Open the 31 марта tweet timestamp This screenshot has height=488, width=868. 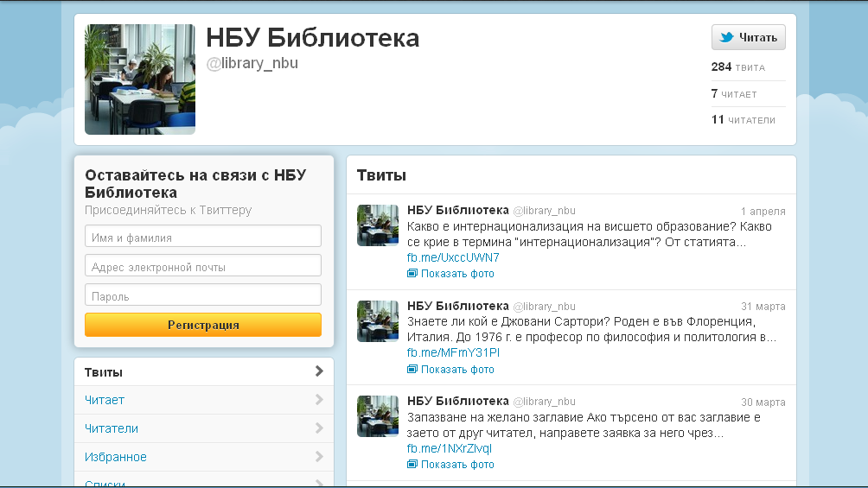point(763,307)
